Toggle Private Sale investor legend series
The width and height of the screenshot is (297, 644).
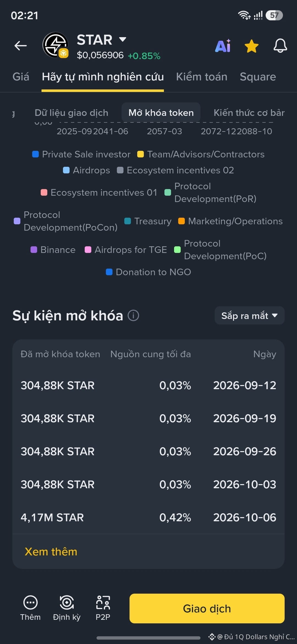pyautogui.click(x=81, y=154)
